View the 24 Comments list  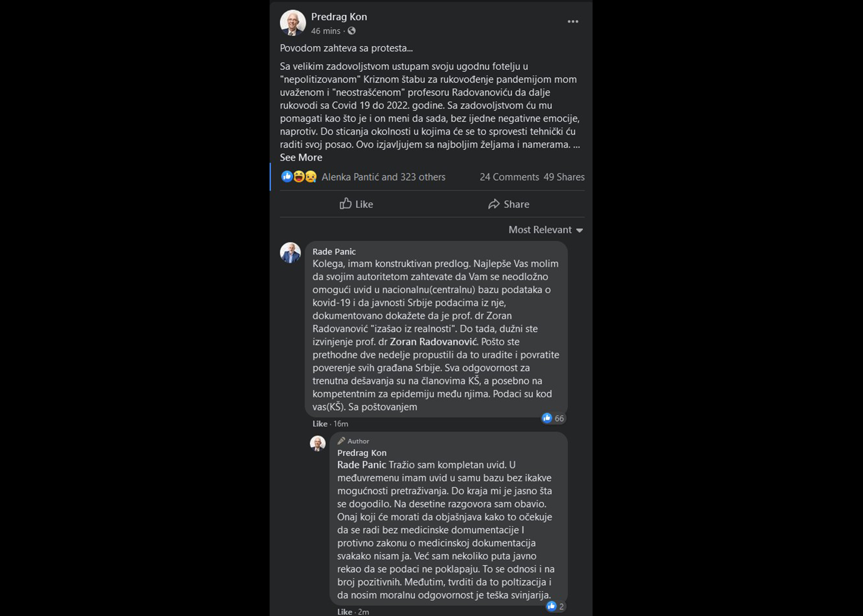[x=509, y=177]
